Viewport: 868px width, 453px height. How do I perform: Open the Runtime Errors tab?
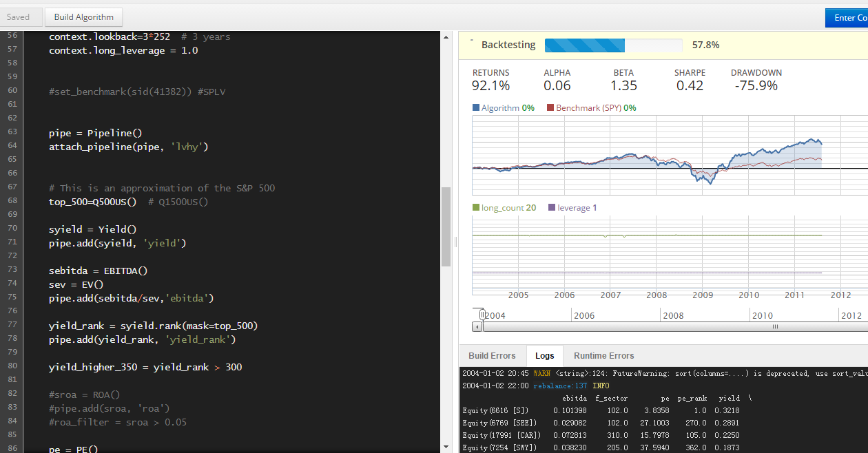click(x=604, y=356)
